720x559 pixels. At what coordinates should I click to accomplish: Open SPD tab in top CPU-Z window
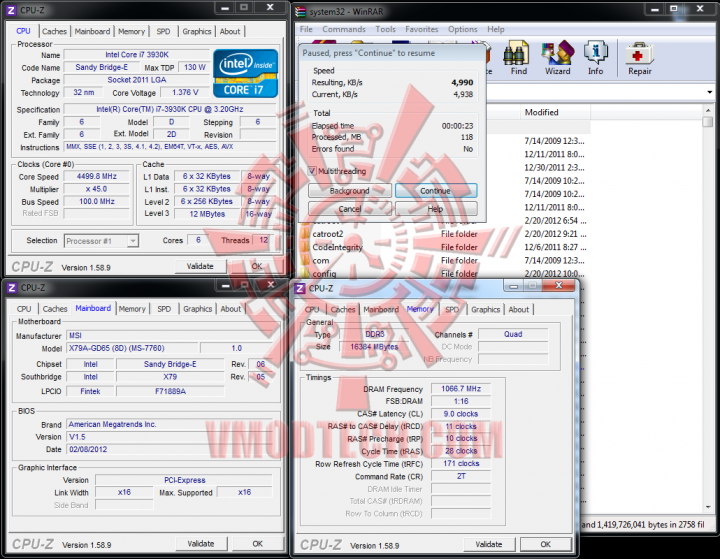pos(163,31)
